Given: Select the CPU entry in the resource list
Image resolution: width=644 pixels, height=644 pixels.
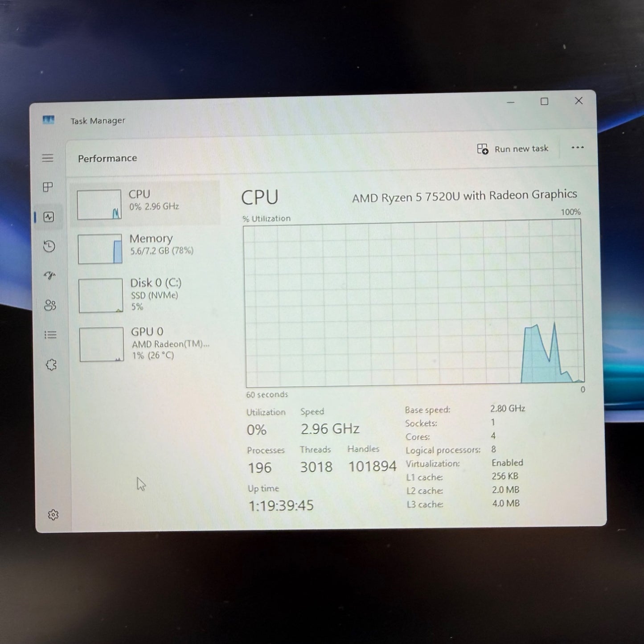Looking at the screenshot, I should pyautogui.click(x=145, y=204).
